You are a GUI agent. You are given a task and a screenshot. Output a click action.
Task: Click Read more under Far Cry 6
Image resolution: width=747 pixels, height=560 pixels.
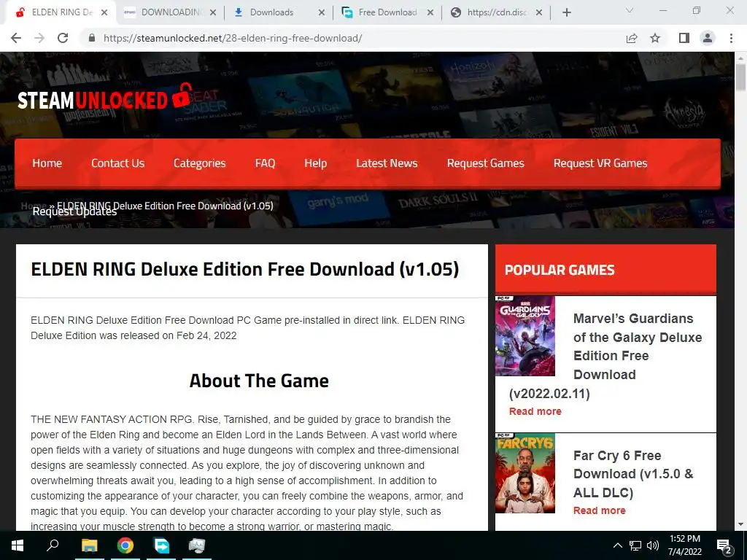tap(600, 510)
